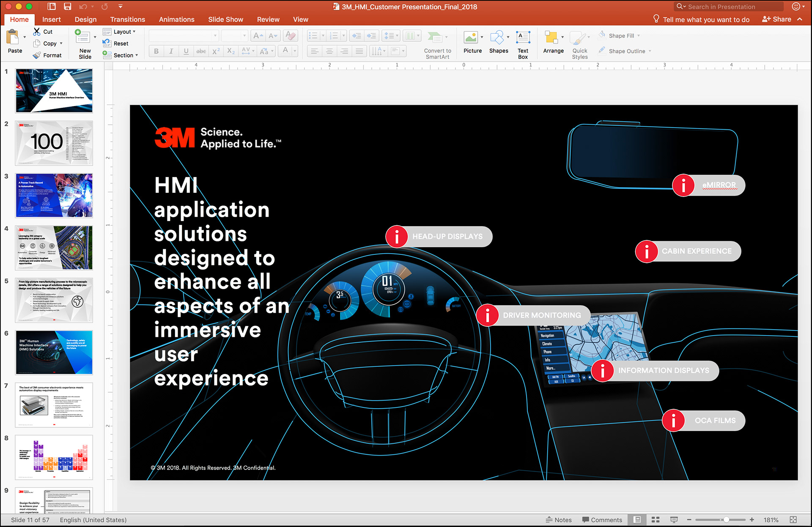The image size is (812, 527).
Task: Toggle Bold formatting
Action: point(156,51)
